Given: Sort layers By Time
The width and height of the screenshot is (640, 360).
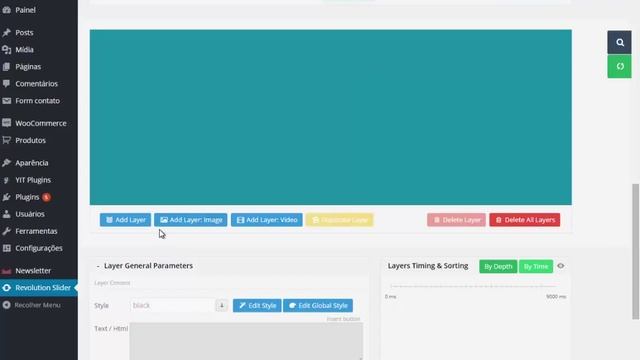Looking at the screenshot, I should (536, 267).
